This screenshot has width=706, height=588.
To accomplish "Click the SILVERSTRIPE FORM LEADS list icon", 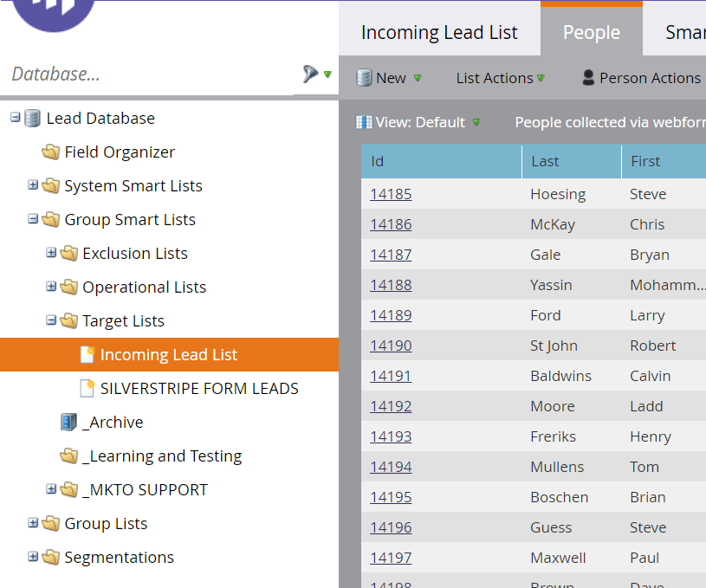I will (x=87, y=388).
